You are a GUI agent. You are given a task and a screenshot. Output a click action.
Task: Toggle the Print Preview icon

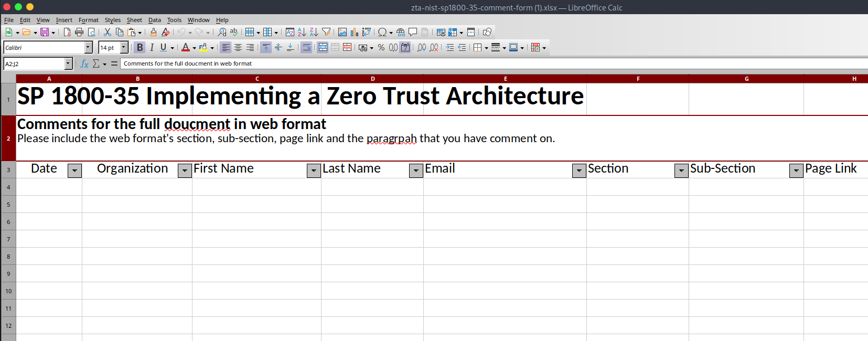pyautogui.click(x=91, y=32)
